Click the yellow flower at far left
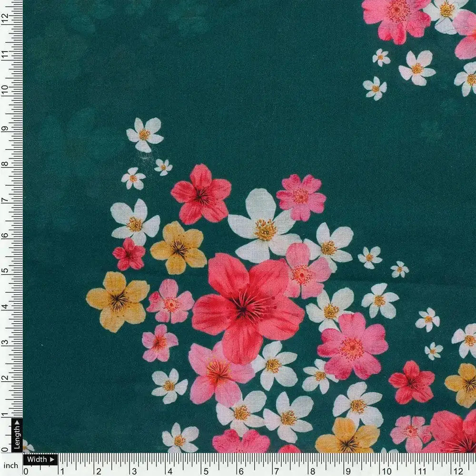 (118, 301)
